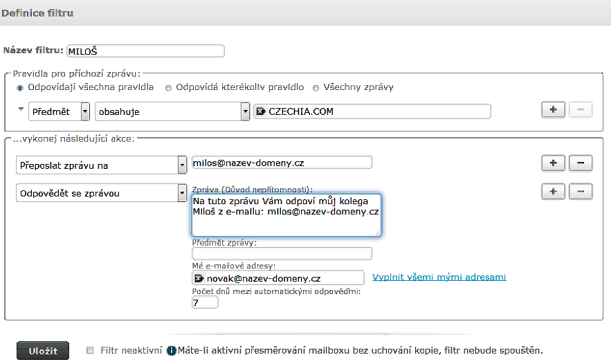Select Odpovídá kterékoliv pravidlo radio option
This screenshot has height=364, width=611.
point(169,88)
